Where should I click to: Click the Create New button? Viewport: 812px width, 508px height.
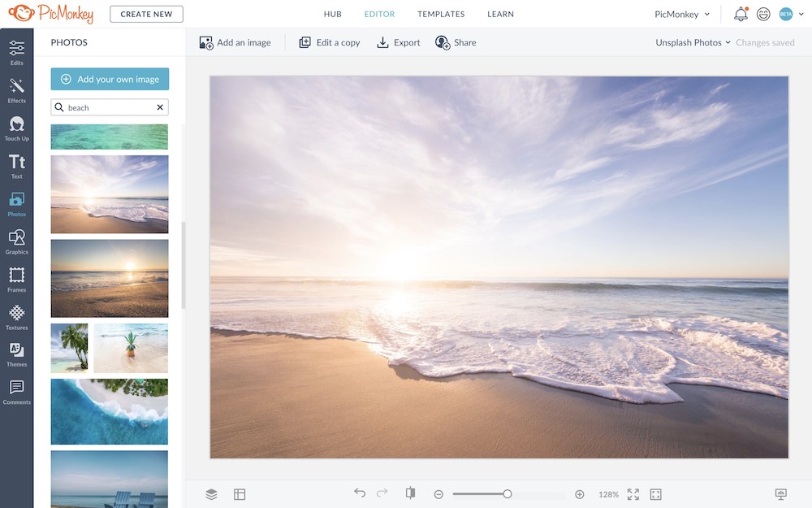click(146, 13)
